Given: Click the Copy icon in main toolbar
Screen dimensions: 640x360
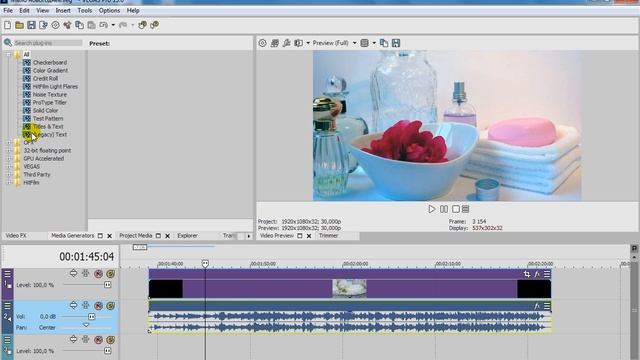Looking at the screenshot, I should click(x=79, y=25).
